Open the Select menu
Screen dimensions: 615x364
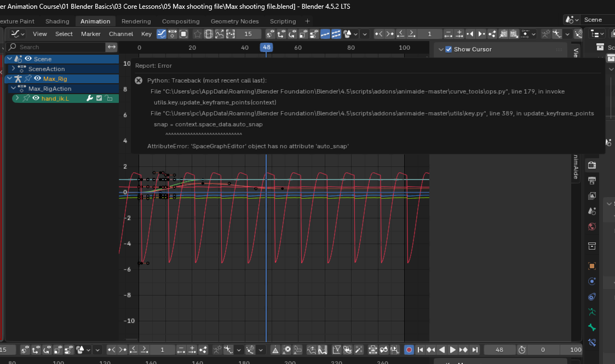[x=64, y=34]
